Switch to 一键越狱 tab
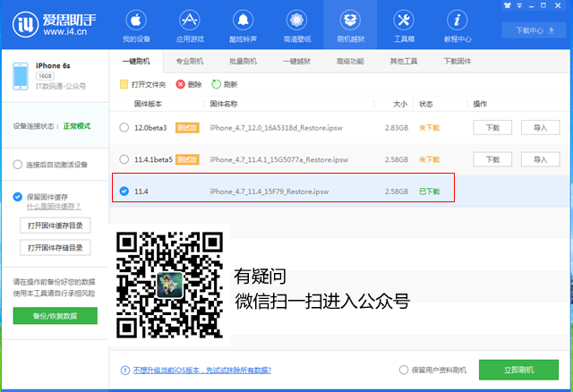Image resolution: width=573 pixels, height=392 pixels. tap(296, 61)
